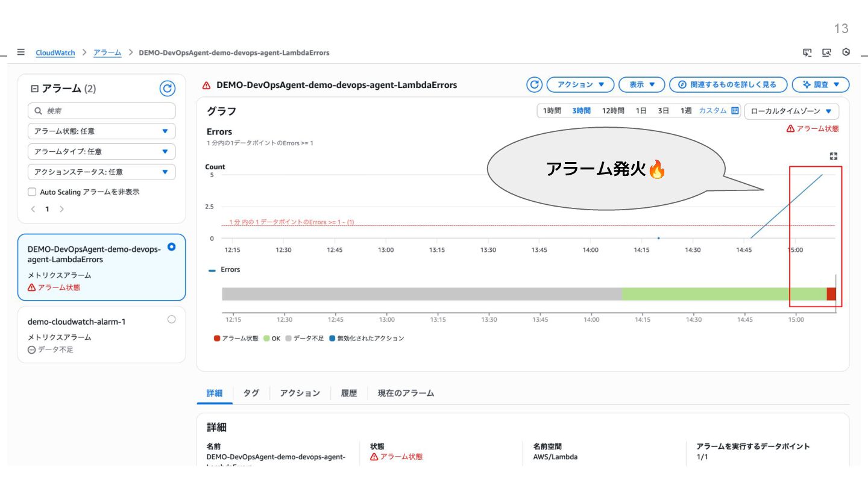Select the DEMO-DevOpsAgent LambdaErrors alarm radio
Viewport: 868px width, 488px height.
coord(172,247)
